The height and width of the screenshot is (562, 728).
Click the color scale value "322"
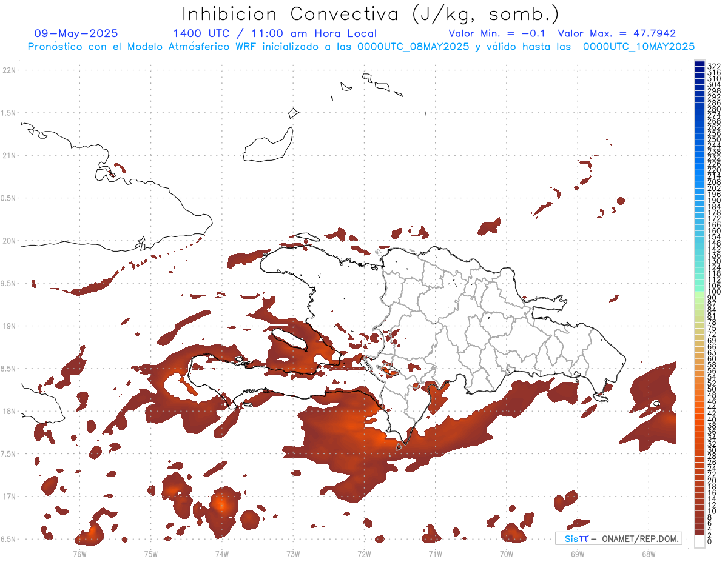tap(714, 66)
